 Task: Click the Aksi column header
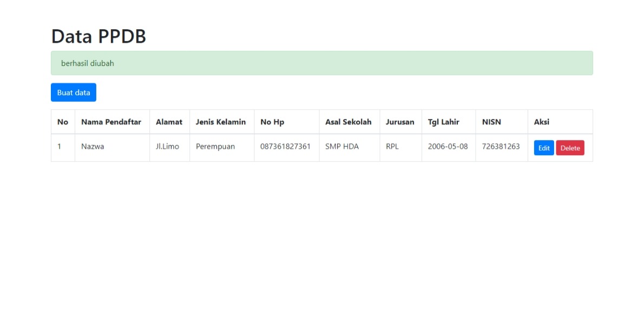click(x=542, y=122)
